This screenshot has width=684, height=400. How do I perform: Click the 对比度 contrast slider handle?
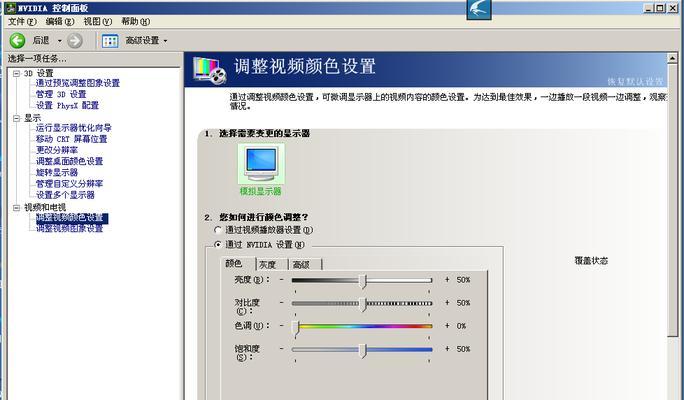363,304
